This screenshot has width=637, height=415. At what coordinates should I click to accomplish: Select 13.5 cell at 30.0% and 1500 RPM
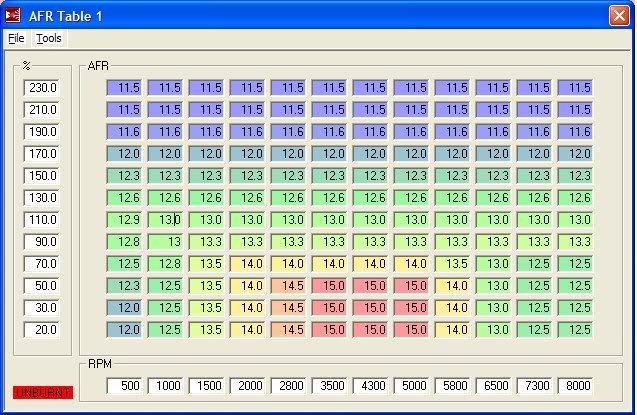tap(206, 307)
